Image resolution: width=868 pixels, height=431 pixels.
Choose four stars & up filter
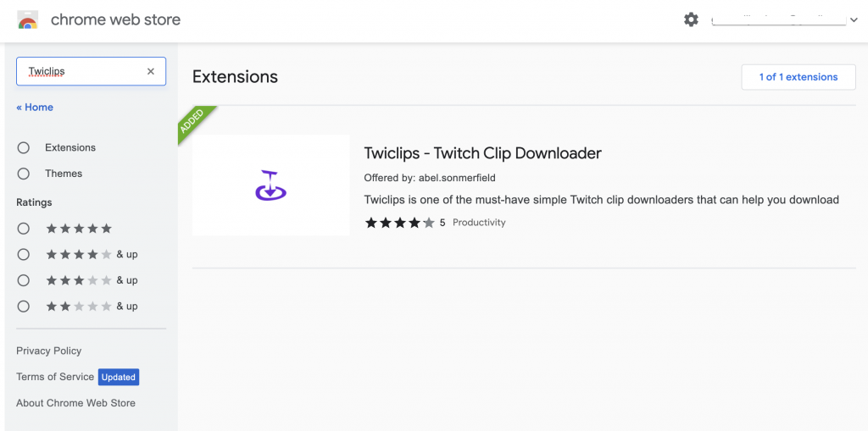23,255
